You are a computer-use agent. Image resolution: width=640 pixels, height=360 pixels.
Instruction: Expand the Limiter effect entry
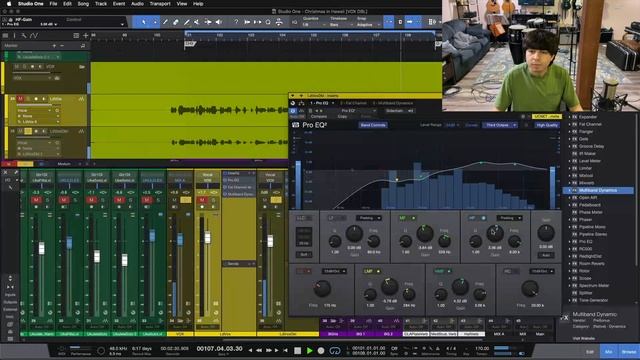pyautogui.click(x=569, y=168)
